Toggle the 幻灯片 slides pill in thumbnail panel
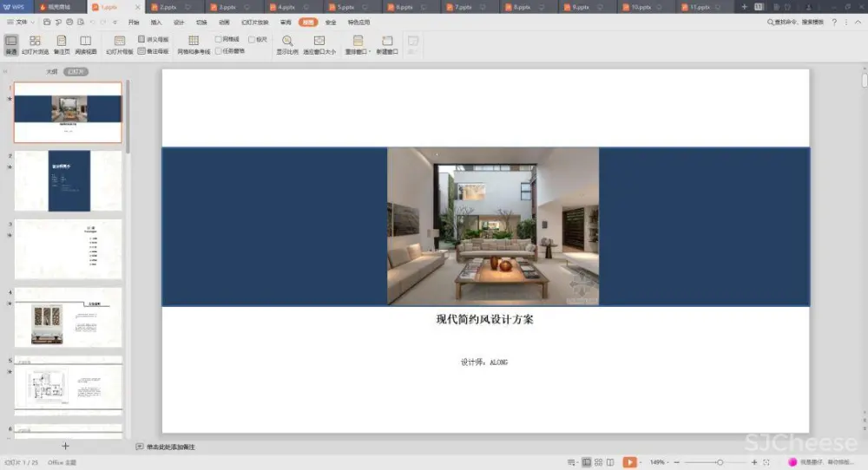The height and width of the screenshot is (470, 868). (76, 71)
